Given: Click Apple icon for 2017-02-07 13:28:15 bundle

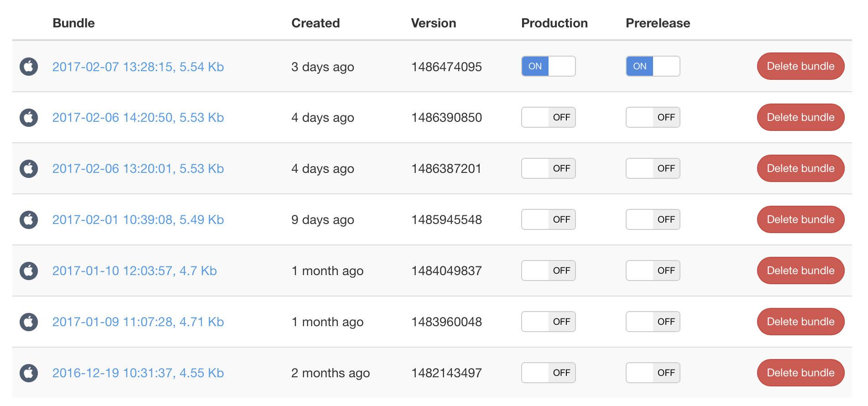Looking at the screenshot, I should (29, 67).
